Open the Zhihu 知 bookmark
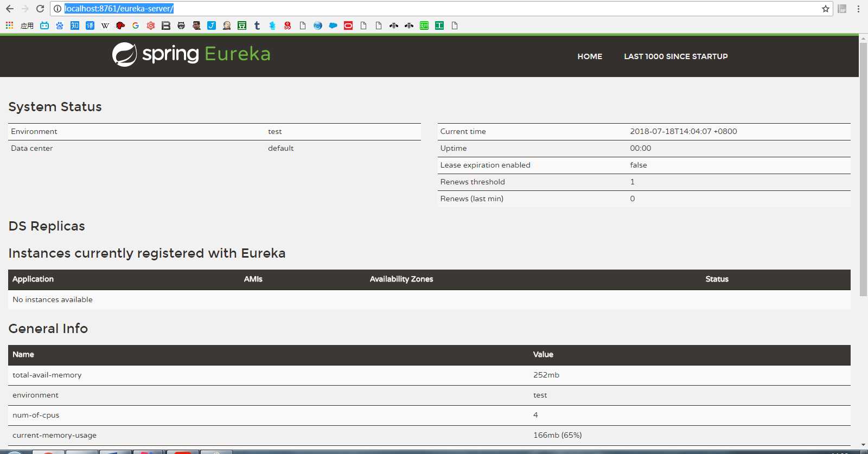The width and height of the screenshot is (868, 454). 75,25
